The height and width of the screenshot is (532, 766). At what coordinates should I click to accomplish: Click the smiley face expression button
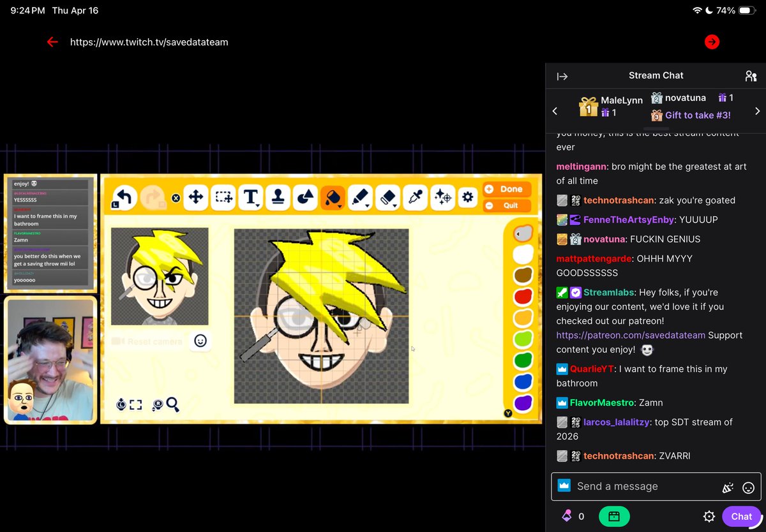pos(200,341)
